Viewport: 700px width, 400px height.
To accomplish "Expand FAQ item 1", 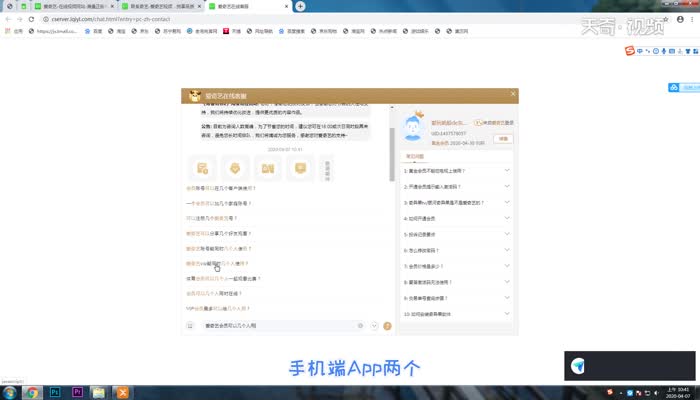I will tap(456, 171).
